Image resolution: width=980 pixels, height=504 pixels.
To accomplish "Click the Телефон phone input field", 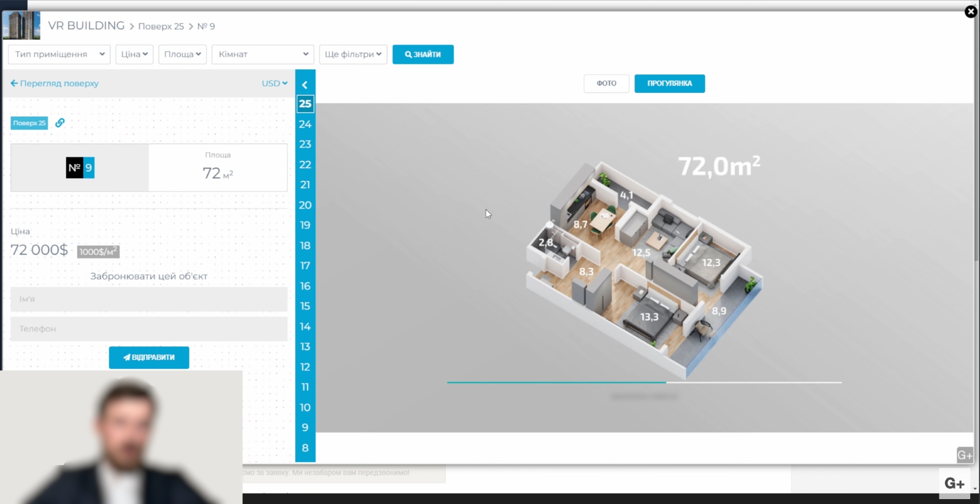I will coord(149,329).
